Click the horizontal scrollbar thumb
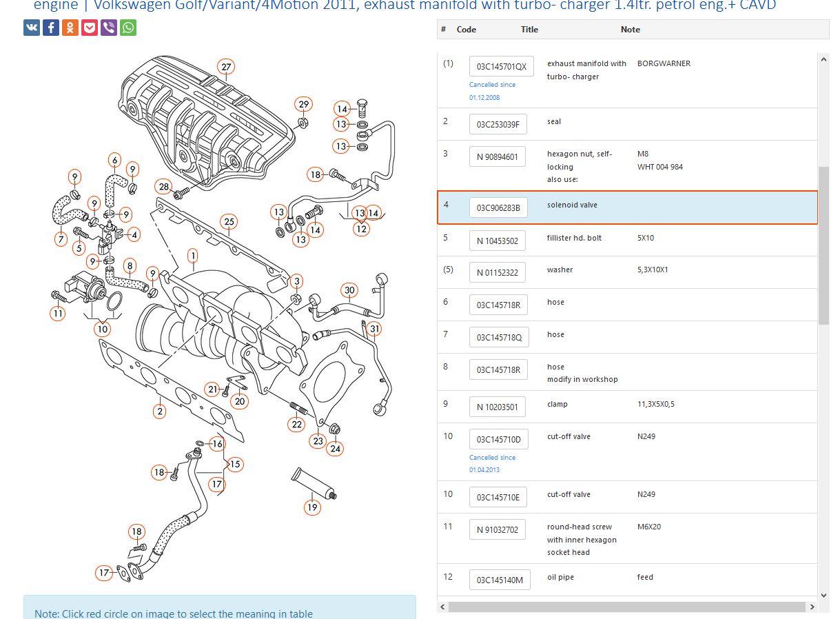This screenshot has height=619, width=840. 626,607
